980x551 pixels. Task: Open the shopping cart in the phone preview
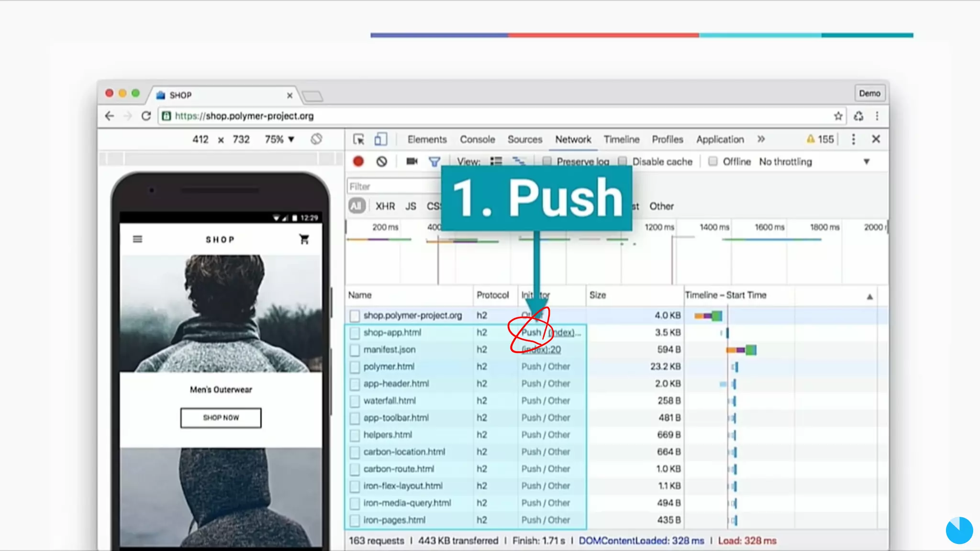point(304,239)
